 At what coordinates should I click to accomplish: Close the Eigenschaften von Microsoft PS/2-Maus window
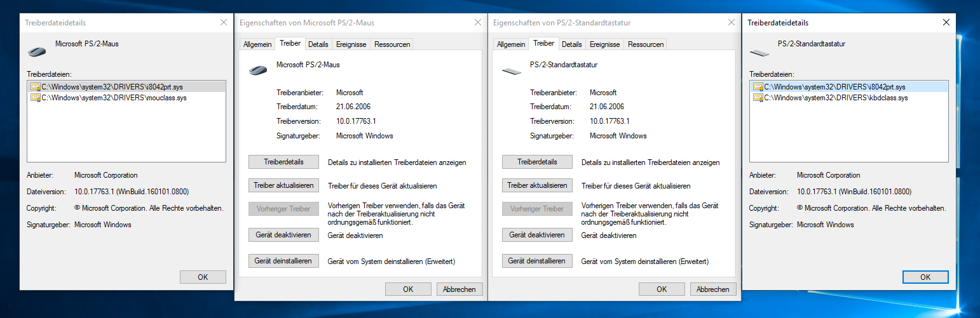(478, 22)
